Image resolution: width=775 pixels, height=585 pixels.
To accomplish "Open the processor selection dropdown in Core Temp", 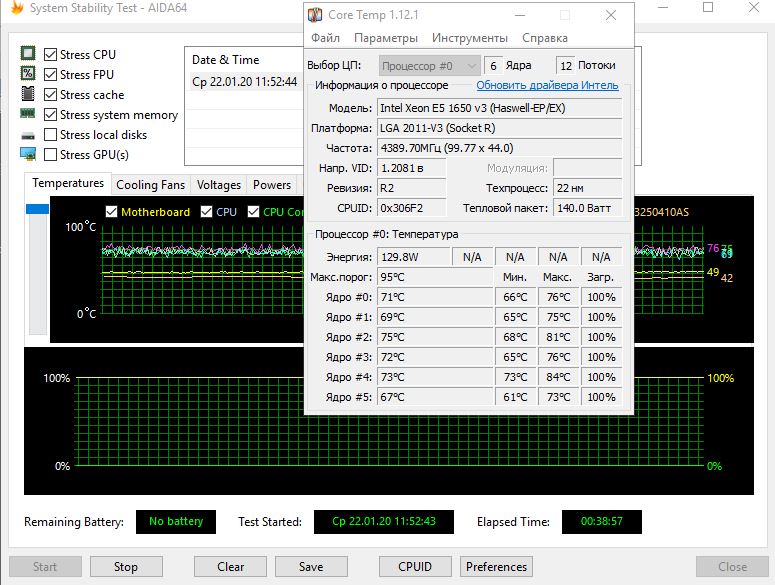I will (430, 66).
